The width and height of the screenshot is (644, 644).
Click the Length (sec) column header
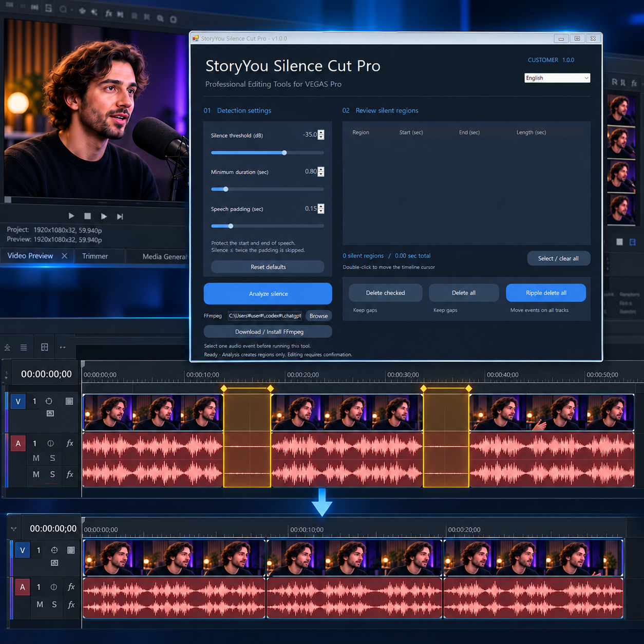(531, 132)
